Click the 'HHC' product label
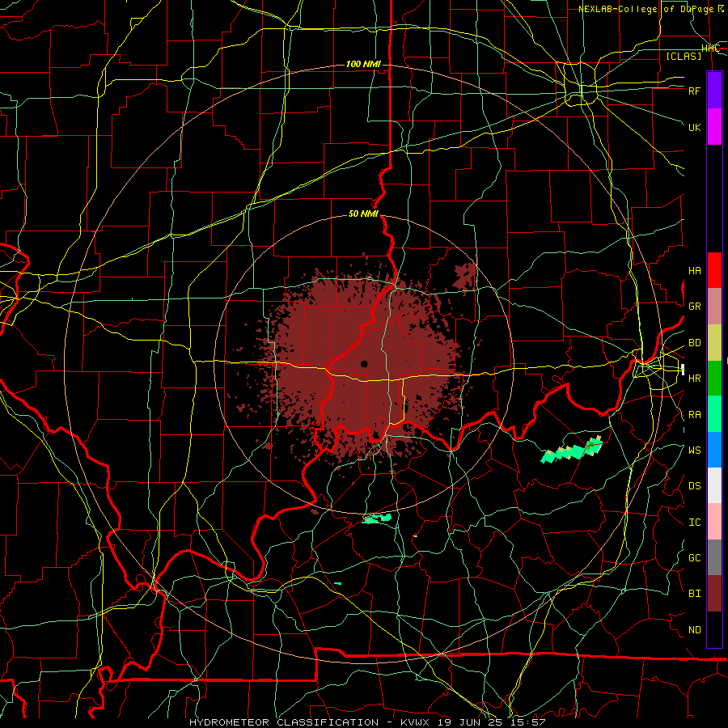Image resolution: width=728 pixels, height=728 pixels. tap(710, 49)
